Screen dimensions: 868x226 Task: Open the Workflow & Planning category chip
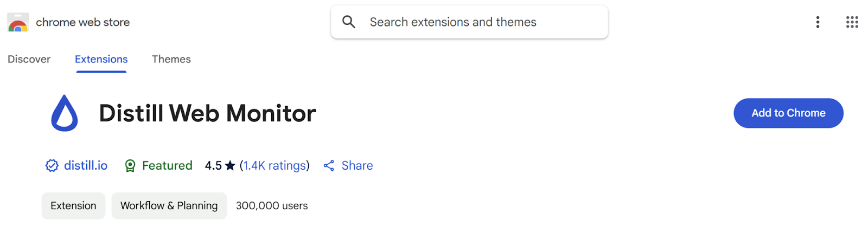(169, 206)
